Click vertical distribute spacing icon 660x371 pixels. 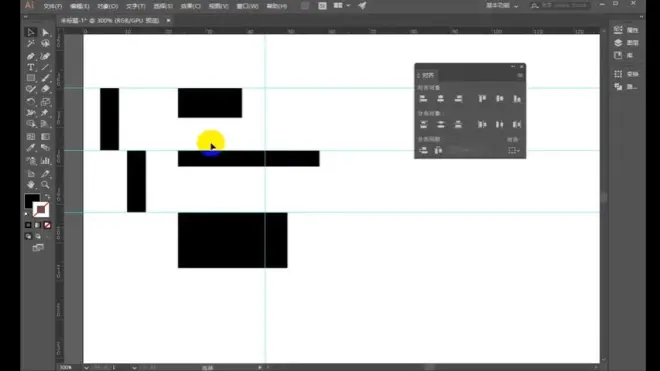pyautogui.click(x=423, y=150)
